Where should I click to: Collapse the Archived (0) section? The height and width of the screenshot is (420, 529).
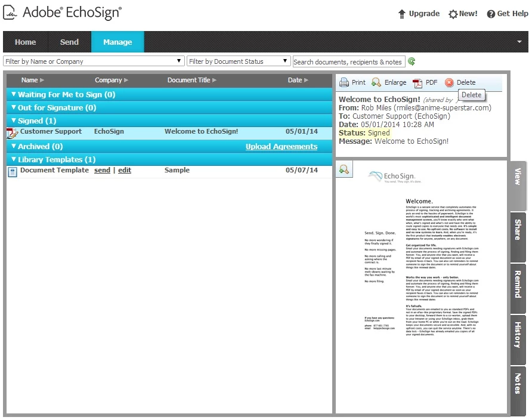(14, 146)
